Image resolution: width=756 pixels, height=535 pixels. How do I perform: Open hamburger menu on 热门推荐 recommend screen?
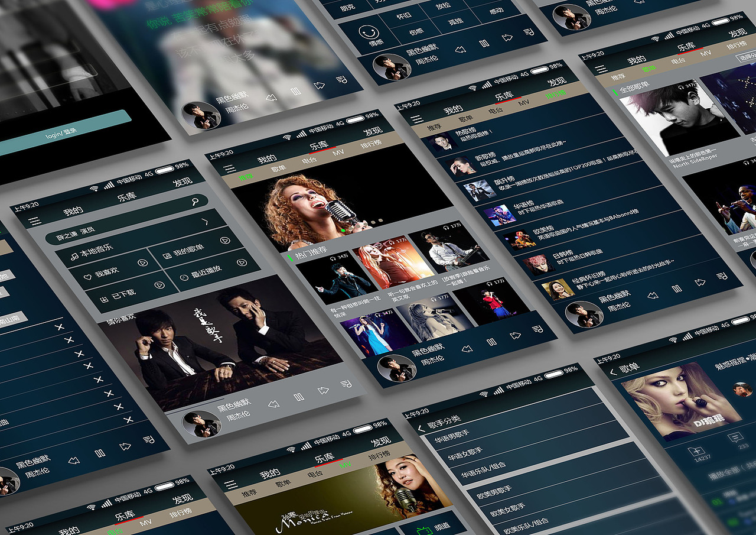pyautogui.click(x=229, y=170)
